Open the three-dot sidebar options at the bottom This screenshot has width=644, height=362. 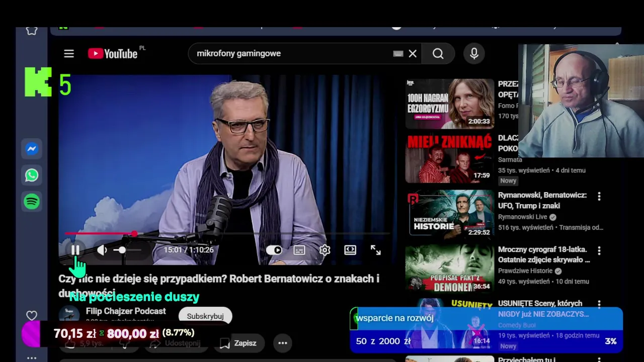(x=32, y=358)
